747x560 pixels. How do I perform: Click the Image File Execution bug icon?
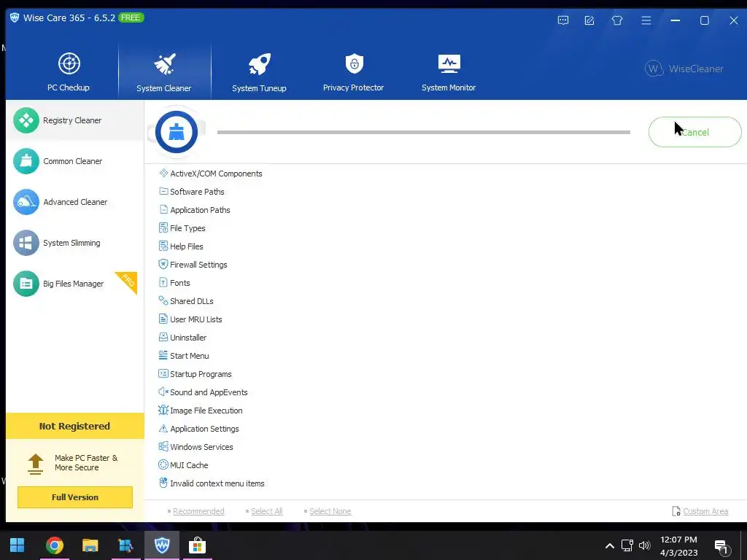pos(163,410)
